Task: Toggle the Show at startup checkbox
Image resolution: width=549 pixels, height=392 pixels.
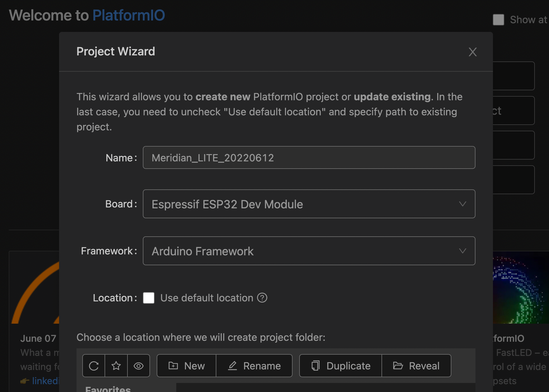Action: coord(498,20)
